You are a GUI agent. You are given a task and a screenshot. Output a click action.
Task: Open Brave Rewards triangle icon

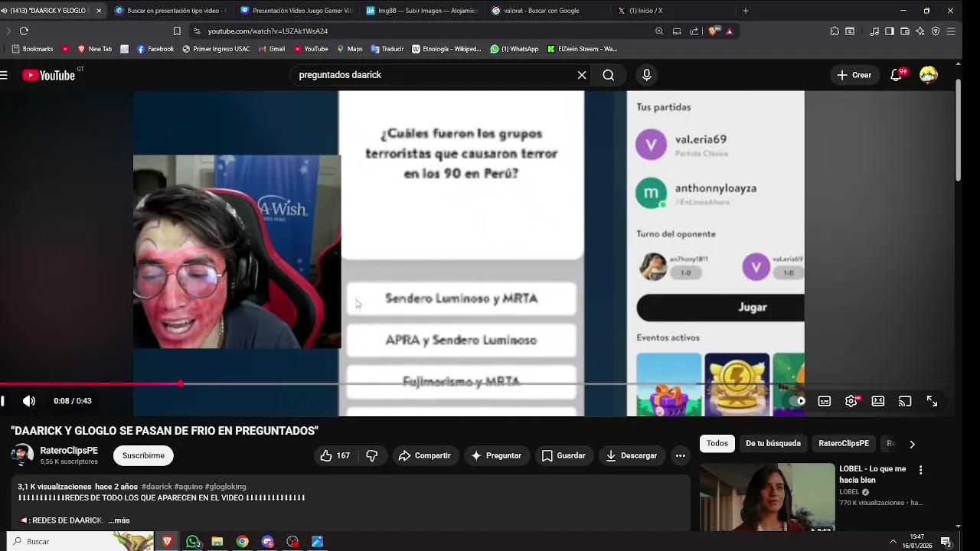pyautogui.click(x=730, y=31)
